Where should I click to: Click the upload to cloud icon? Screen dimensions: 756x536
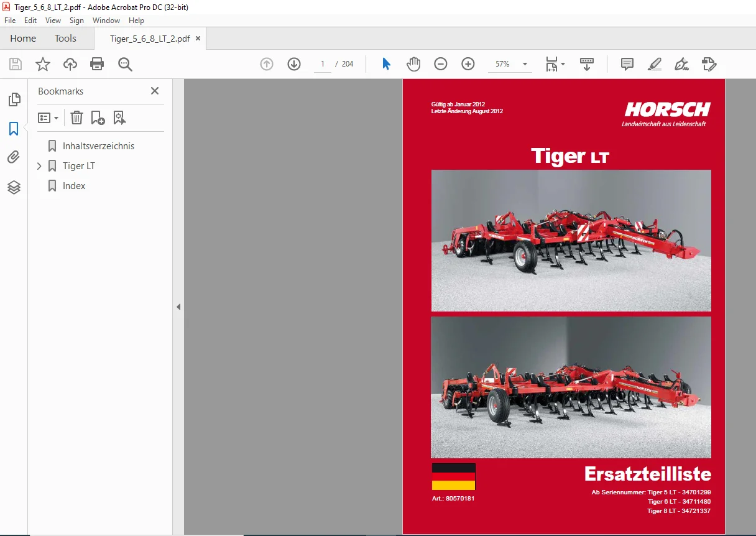70,64
